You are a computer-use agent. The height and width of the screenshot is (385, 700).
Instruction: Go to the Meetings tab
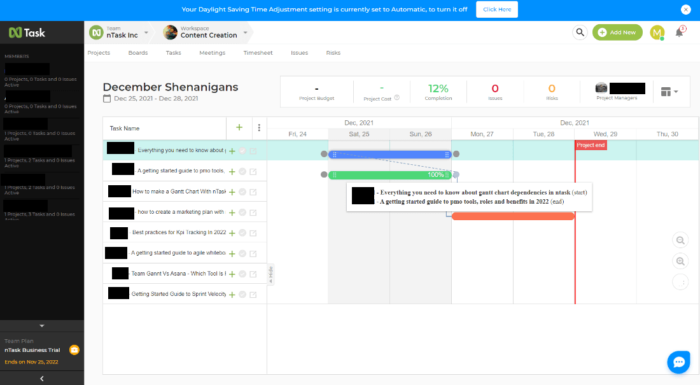(212, 53)
